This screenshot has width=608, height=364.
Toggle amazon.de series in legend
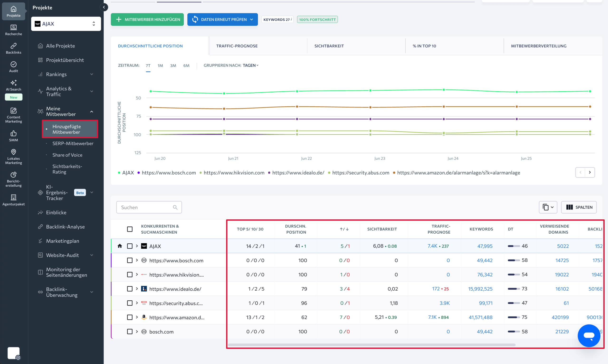click(x=456, y=173)
